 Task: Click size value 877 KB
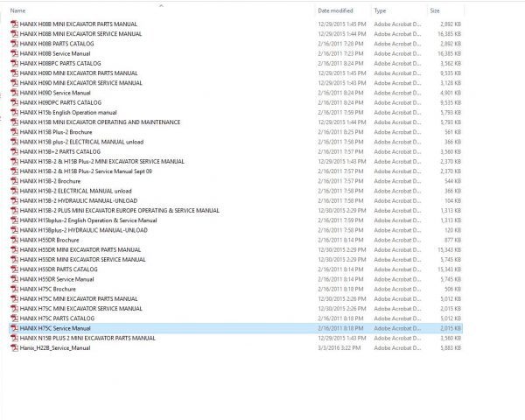pos(452,240)
